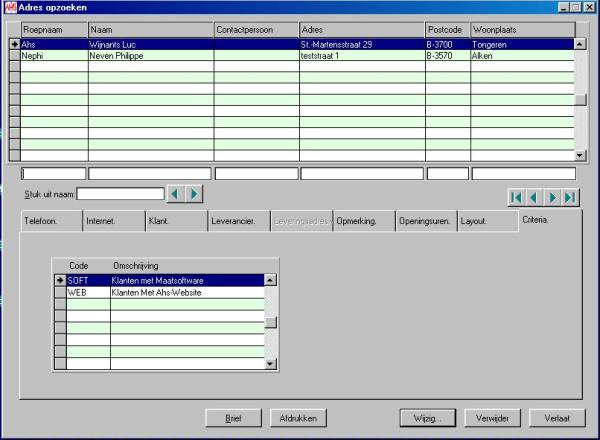Click the row selector of WEB row
600x440 pixels.
pos(60,292)
